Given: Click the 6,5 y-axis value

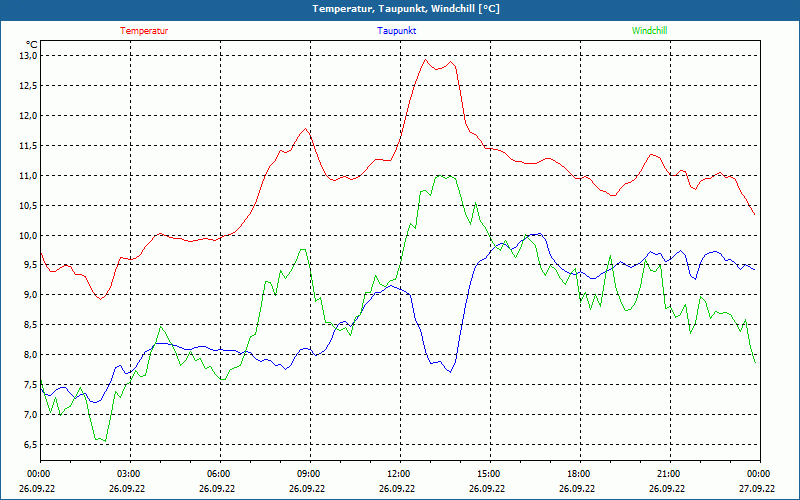Looking at the screenshot, I should [x=31, y=444].
